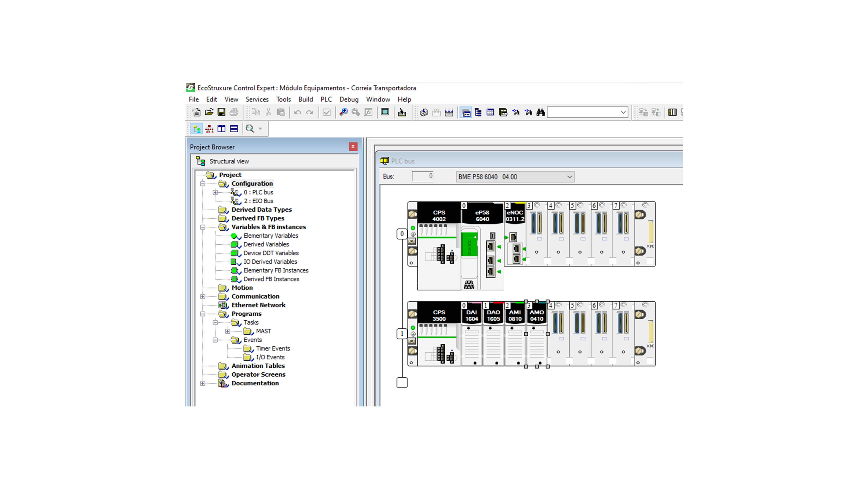Click the Open project folder icon
This screenshot has height=488, width=868.
pos(209,112)
